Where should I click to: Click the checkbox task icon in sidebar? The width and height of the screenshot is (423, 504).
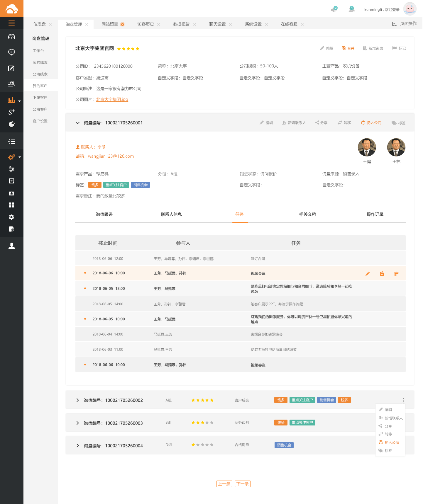pos(11,181)
